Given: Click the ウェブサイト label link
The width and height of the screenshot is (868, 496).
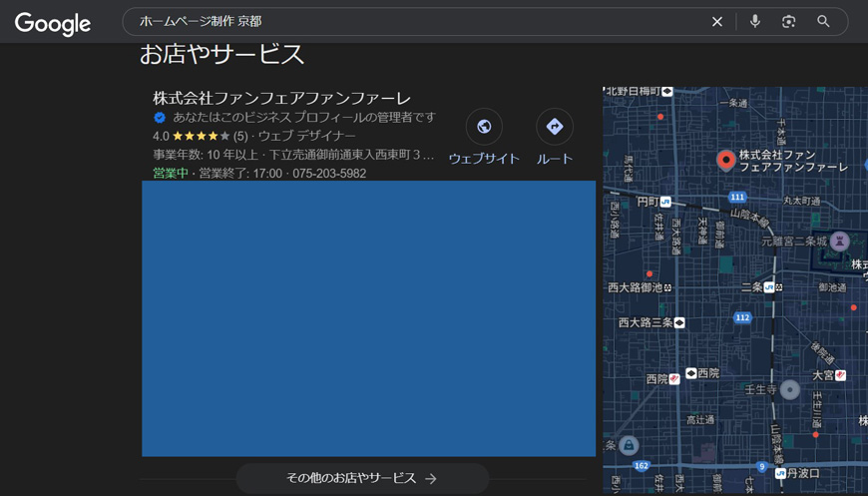Looking at the screenshot, I should pos(484,159).
